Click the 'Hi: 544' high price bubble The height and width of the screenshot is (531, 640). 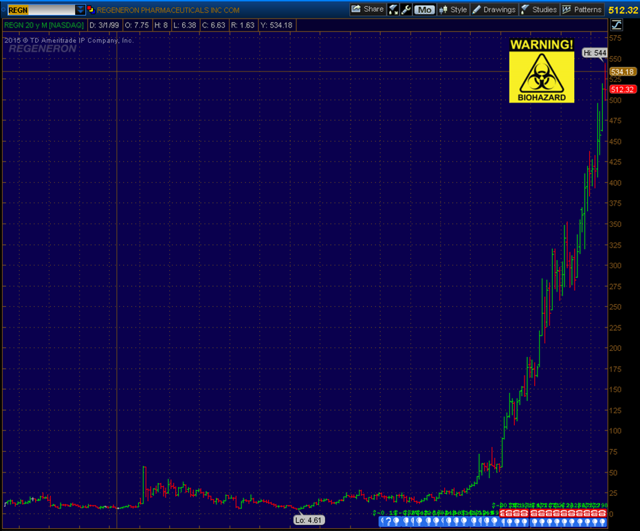594,53
